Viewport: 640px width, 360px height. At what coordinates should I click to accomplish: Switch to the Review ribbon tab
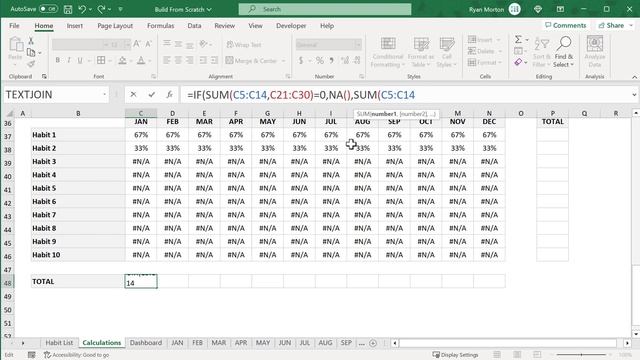(224, 26)
